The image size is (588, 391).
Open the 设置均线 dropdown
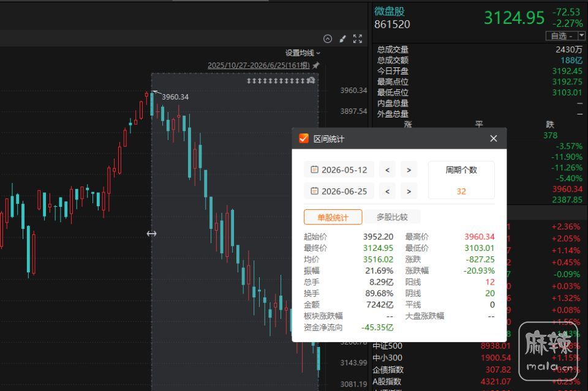click(303, 53)
